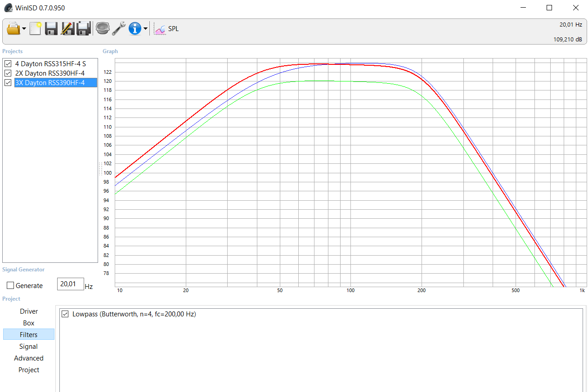Open the SPL graph type selector
This screenshot has height=392, width=588.
tap(166, 29)
